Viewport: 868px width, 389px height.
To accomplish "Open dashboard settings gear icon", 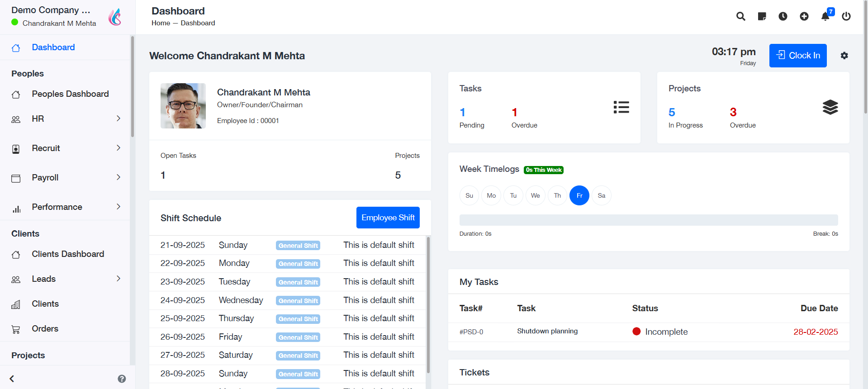I will [844, 56].
